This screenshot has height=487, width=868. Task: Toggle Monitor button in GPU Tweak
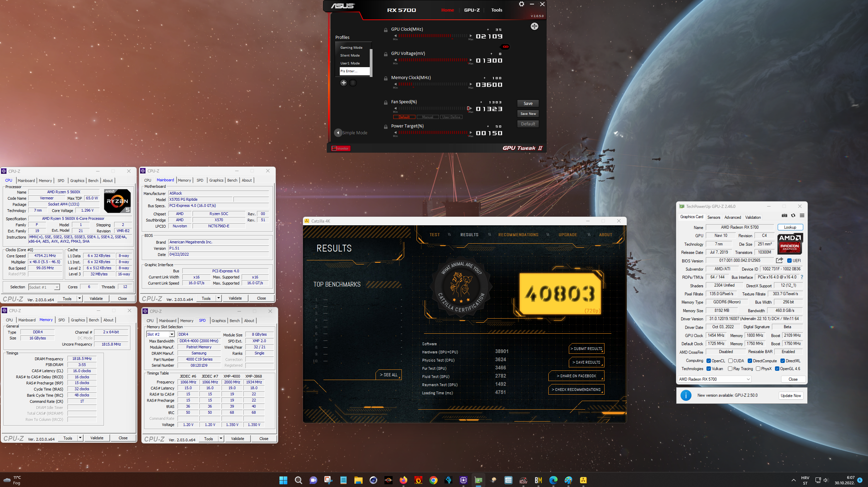coord(340,148)
